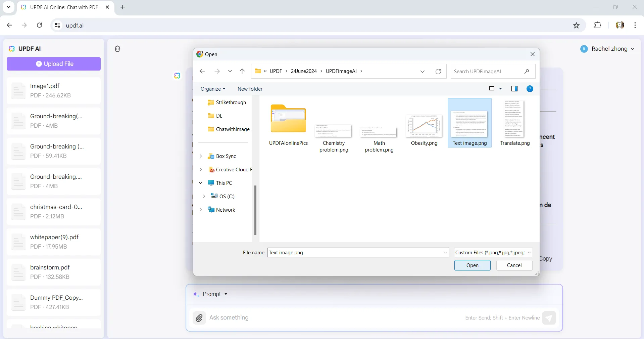
Task: Click the New folder button
Action: (x=250, y=89)
